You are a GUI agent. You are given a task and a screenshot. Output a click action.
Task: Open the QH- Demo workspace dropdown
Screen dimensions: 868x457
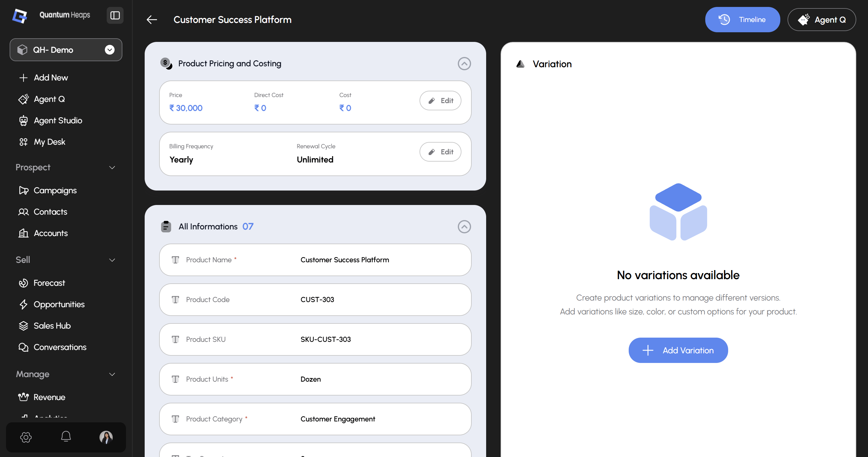[66, 50]
